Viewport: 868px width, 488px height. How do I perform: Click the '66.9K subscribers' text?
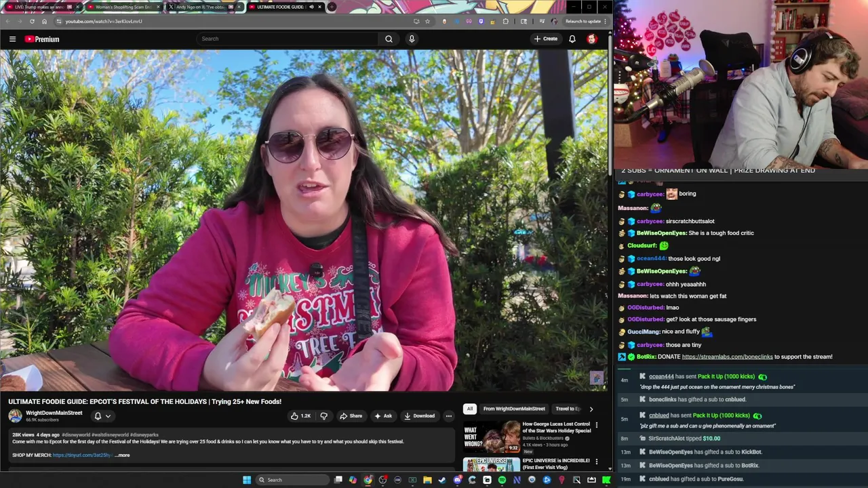(42, 420)
